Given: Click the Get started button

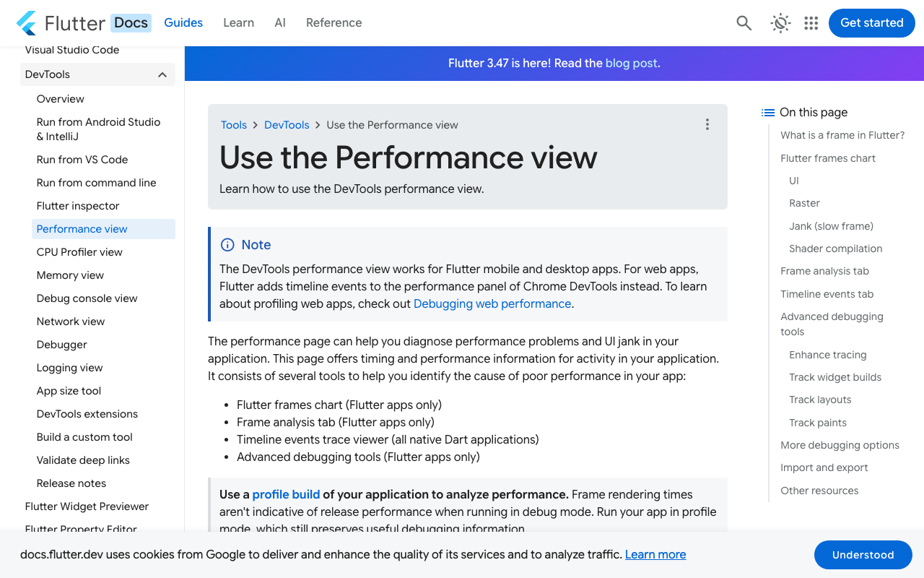Looking at the screenshot, I should click(x=872, y=23).
